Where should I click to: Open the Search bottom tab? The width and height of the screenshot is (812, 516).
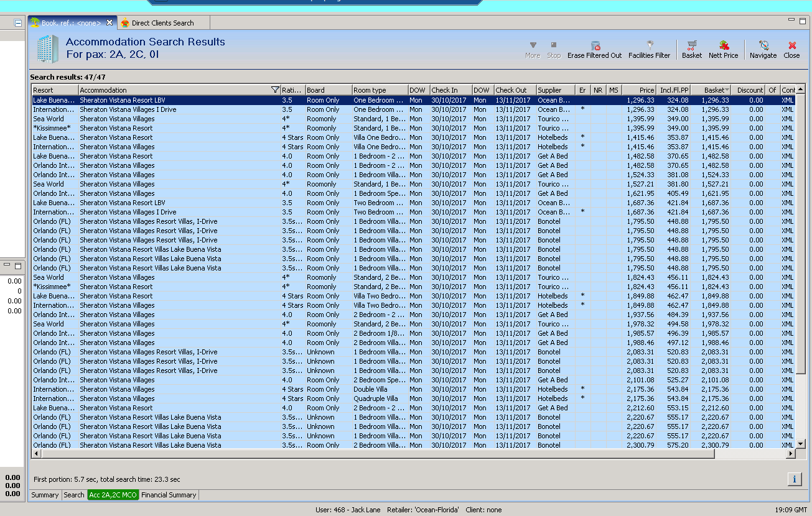(73, 495)
